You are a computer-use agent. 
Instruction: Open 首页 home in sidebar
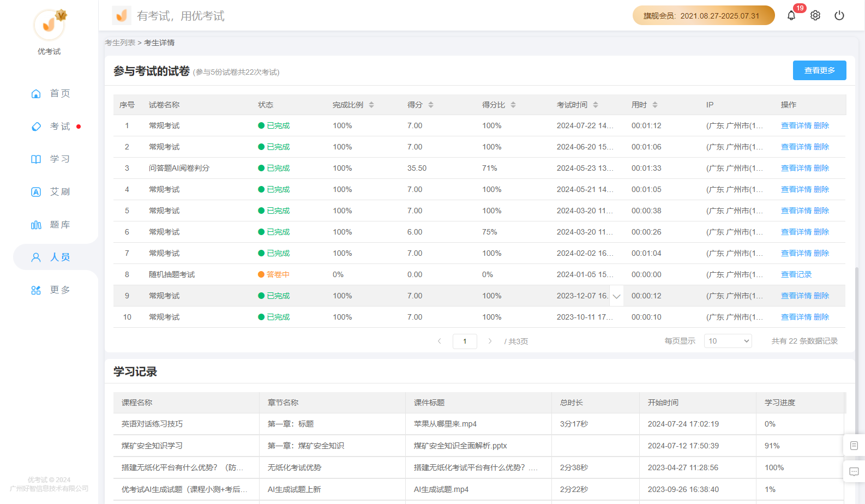tap(50, 93)
